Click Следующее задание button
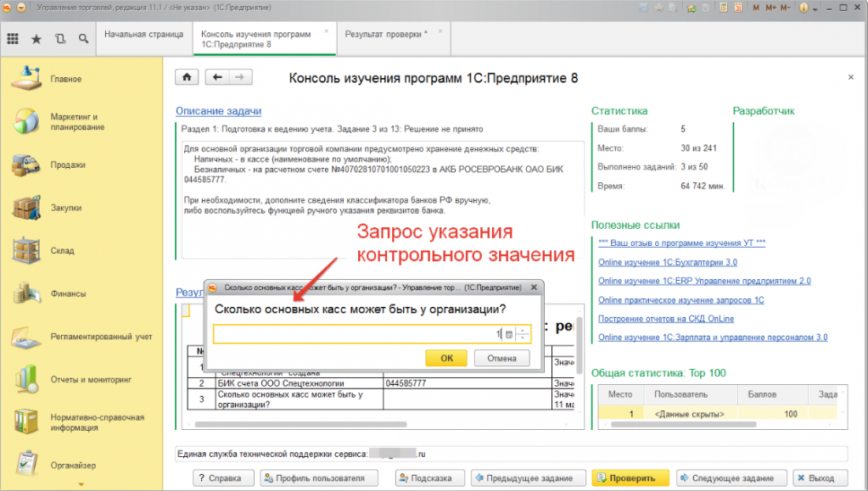This screenshot has height=491, width=868. (731, 477)
